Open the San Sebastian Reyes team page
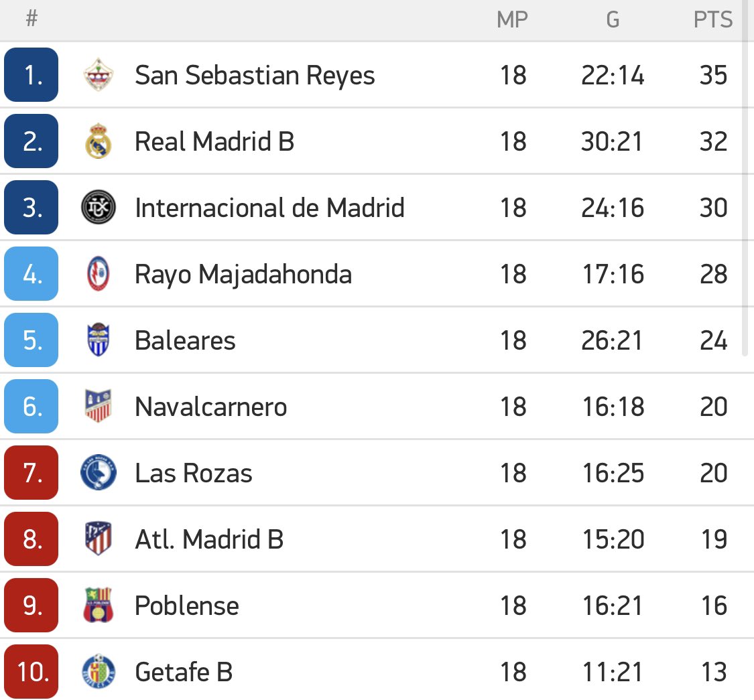Viewport: 754px width, 700px height. (x=255, y=75)
